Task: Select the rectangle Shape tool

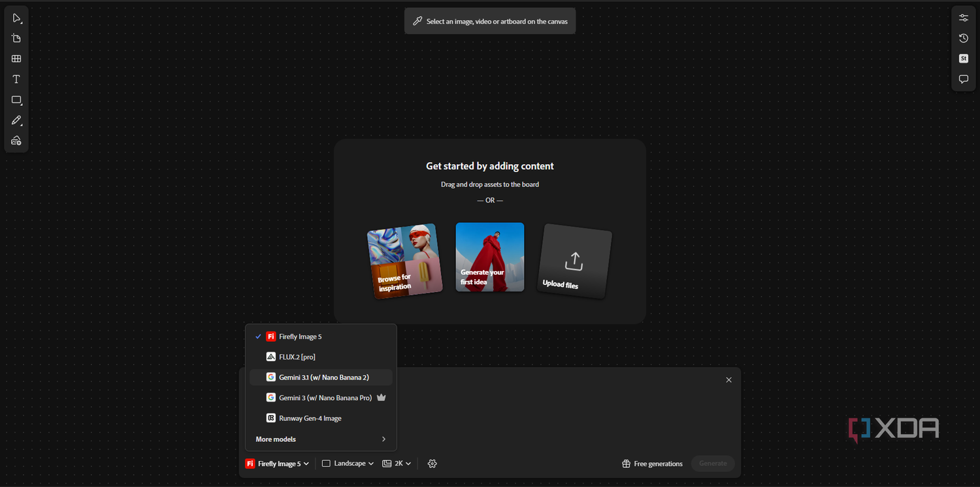Action: pyautogui.click(x=16, y=100)
